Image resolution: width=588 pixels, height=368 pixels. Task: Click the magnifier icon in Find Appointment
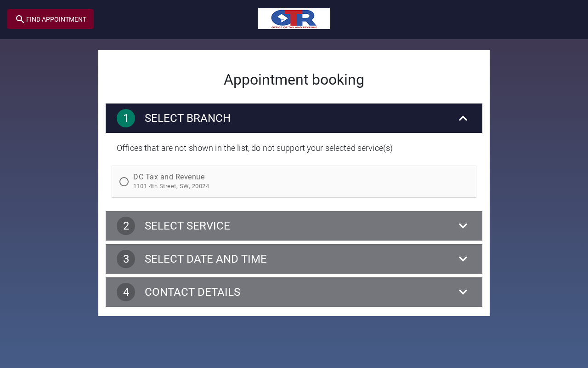(x=20, y=19)
